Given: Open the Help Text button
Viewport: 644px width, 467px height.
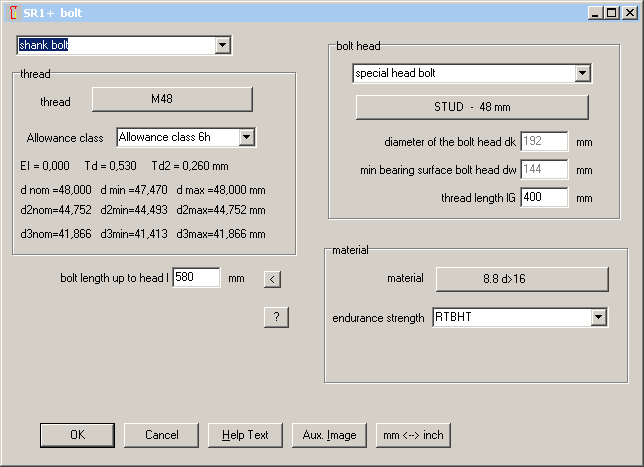Looking at the screenshot, I should tap(245, 435).
